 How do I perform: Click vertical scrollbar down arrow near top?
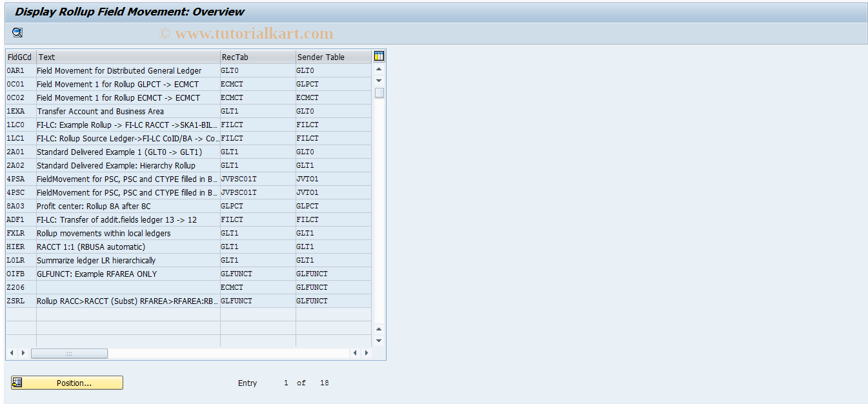point(379,80)
